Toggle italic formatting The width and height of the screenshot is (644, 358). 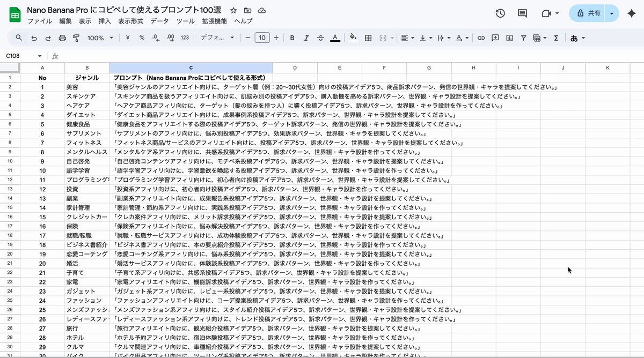(x=306, y=38)
